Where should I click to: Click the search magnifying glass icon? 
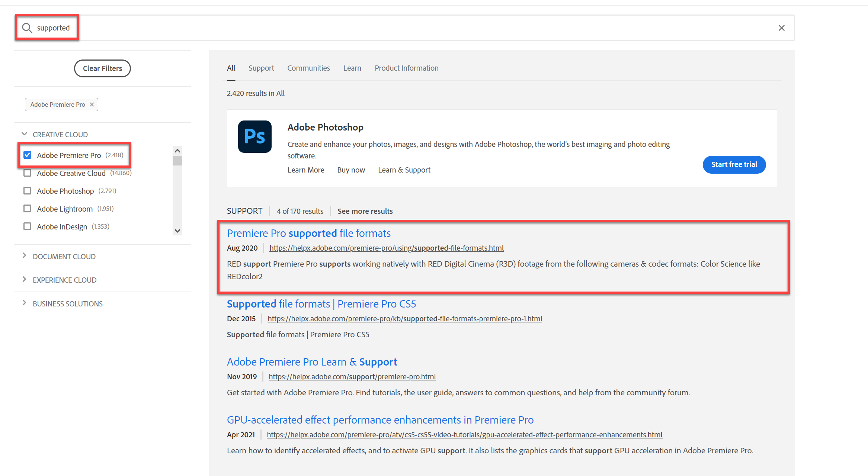(26, 28)
